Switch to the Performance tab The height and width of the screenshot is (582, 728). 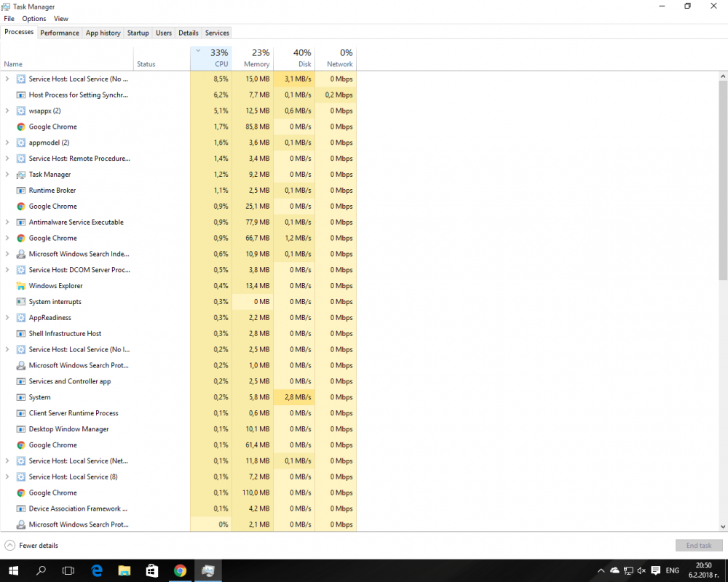(x=60, y=33)
